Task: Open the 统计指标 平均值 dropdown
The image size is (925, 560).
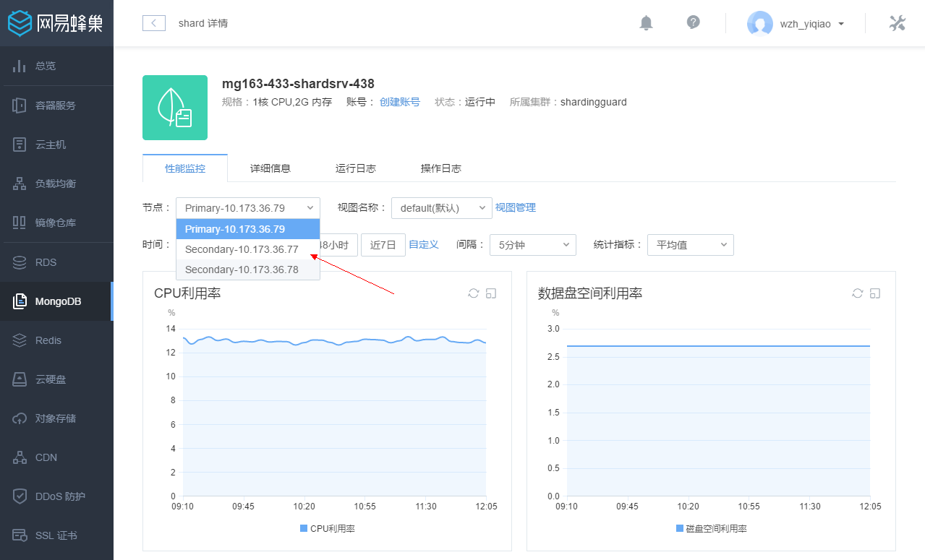Action: 691,245
